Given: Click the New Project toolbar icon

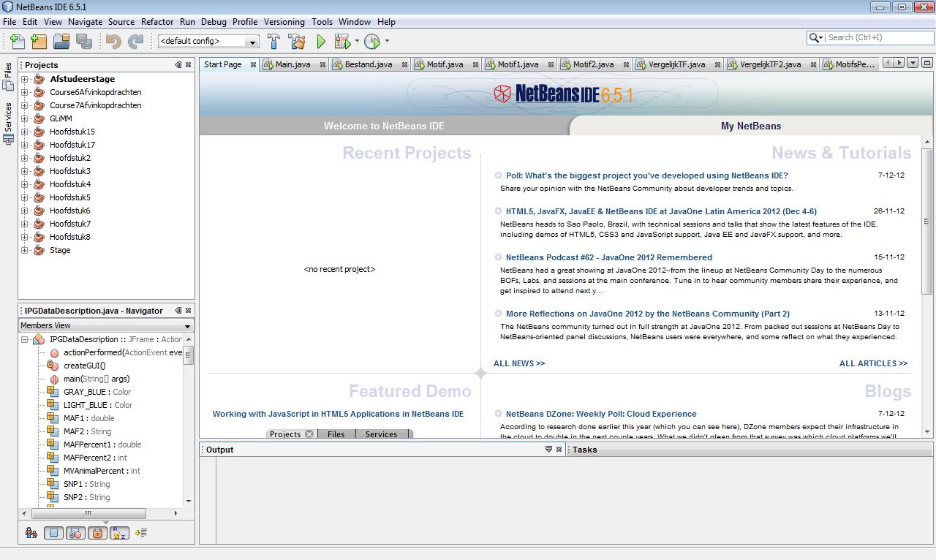Looking at the screenshot, I should coord(39,42).
